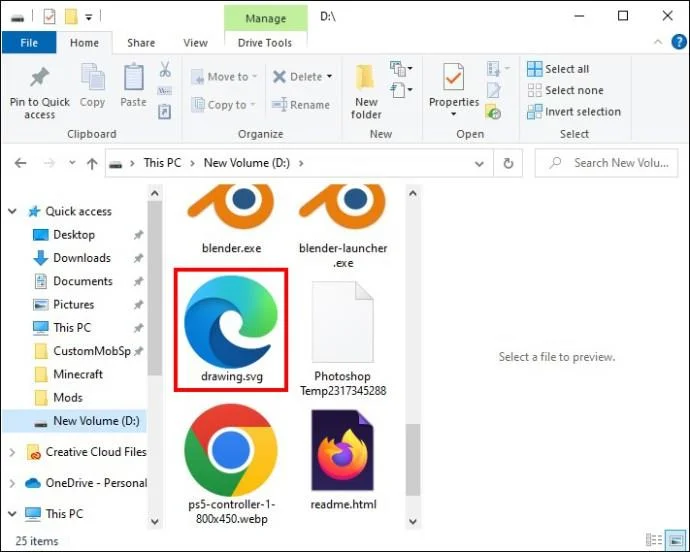Viewport: 690px width, 552px height.
Task: Select Downloads in navigation pane
Action: click(81, 258)
